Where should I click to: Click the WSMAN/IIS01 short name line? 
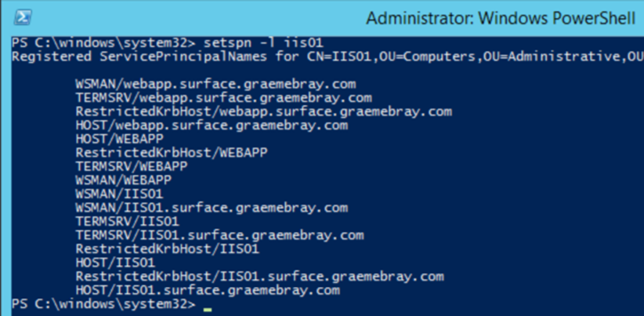pyautogui.click(x=120, y=194)
